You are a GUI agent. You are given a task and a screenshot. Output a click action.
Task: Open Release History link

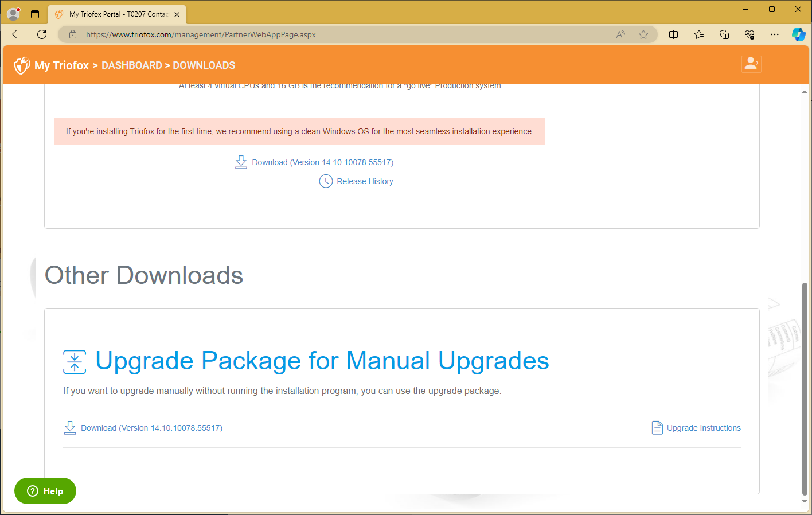point(365,181)
